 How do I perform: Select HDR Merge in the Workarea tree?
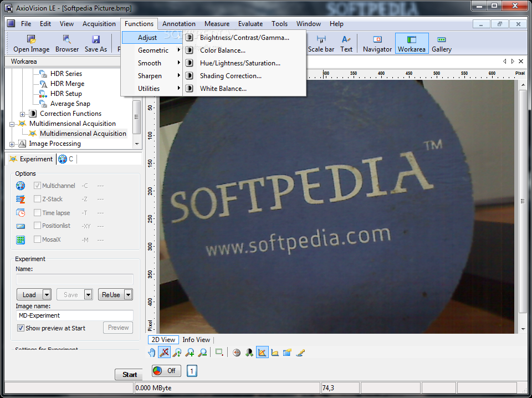(x=67, y=84)
